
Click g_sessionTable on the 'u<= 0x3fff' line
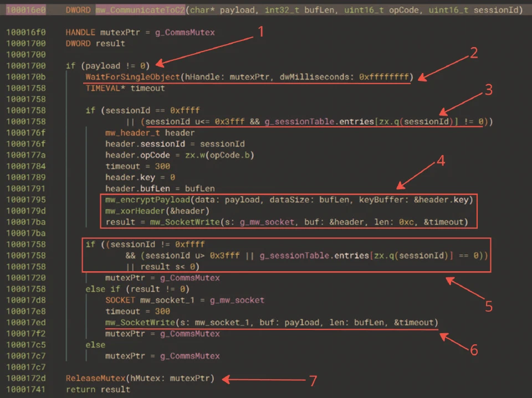coord(299,122)
